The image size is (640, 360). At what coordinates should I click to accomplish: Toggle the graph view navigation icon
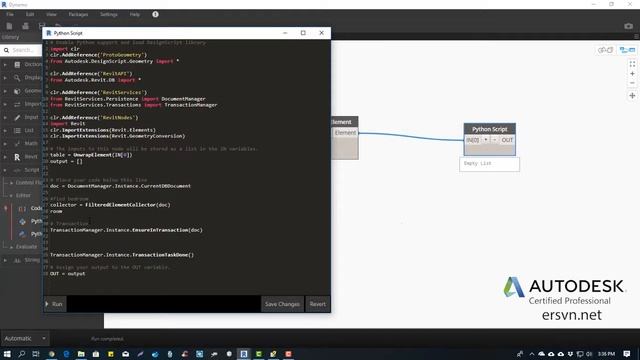point(627,50)
